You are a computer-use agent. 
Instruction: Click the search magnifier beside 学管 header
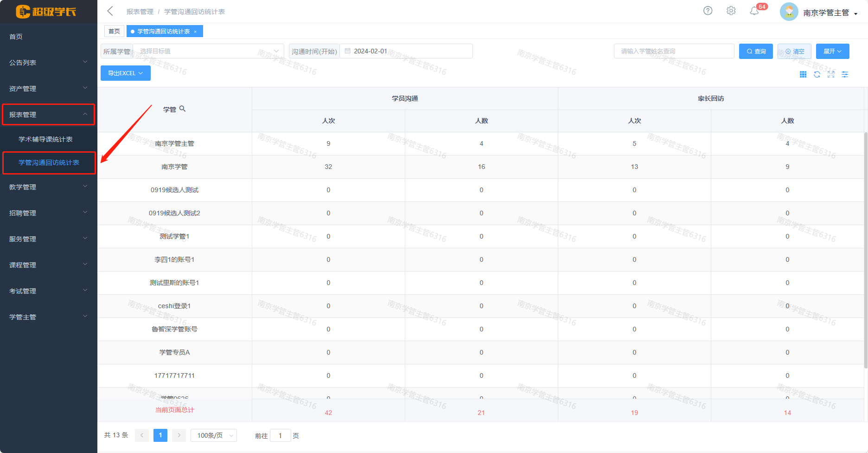point(183,109)
